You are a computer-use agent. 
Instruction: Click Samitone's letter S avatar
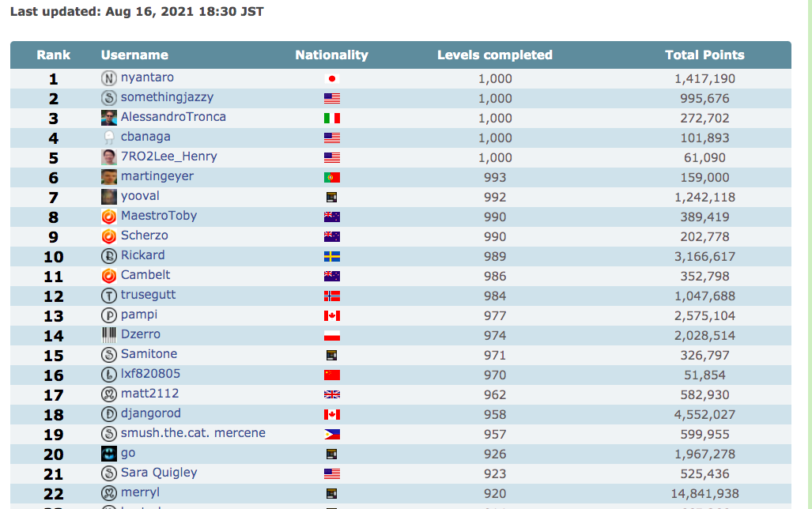[x=109, y=355]
